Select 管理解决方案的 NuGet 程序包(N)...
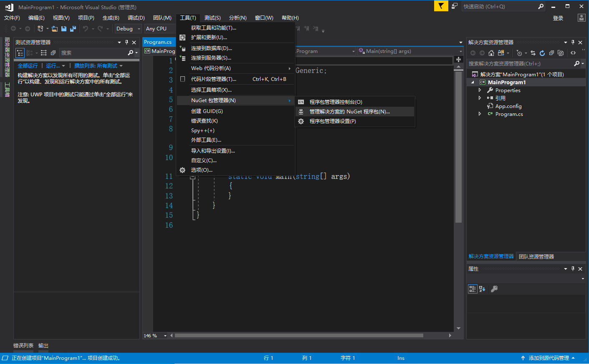 (355, 112)
